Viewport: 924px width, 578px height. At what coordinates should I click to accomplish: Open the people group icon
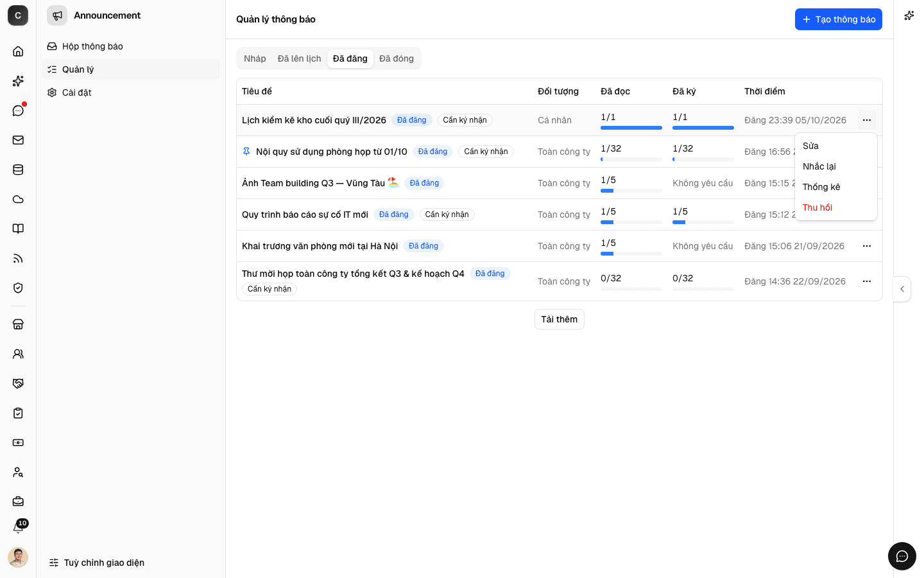(18, 354)
